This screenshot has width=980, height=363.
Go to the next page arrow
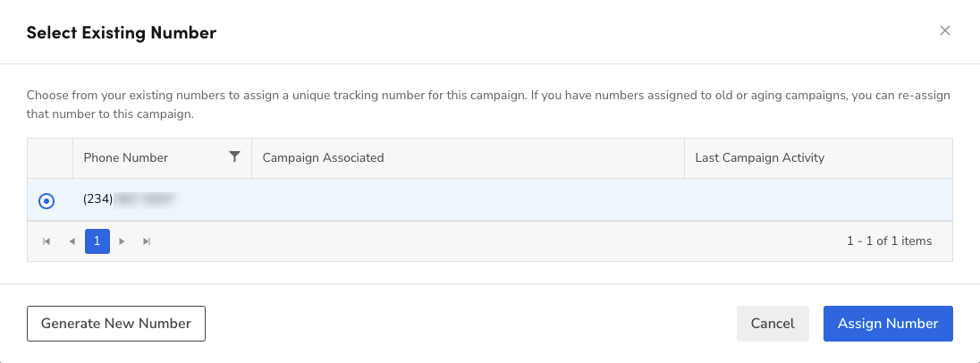pos(122,241)
